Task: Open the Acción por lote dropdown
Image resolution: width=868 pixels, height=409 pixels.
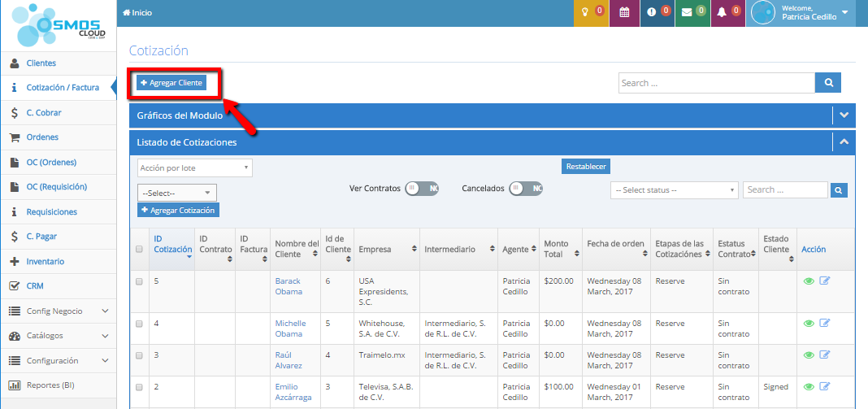Action: click(195, 168)
